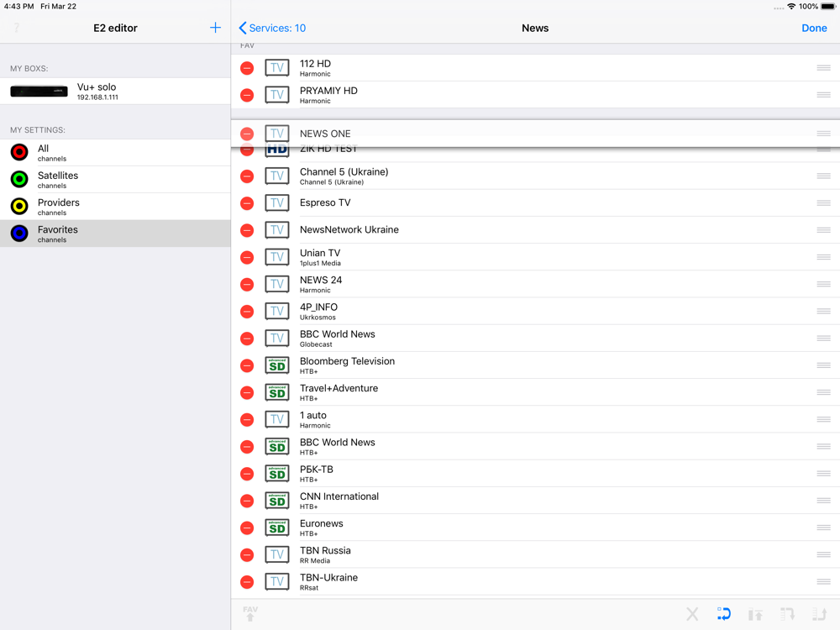
Task: Remove TBN-Ukraine via minus button
Action: pos(247,582)
